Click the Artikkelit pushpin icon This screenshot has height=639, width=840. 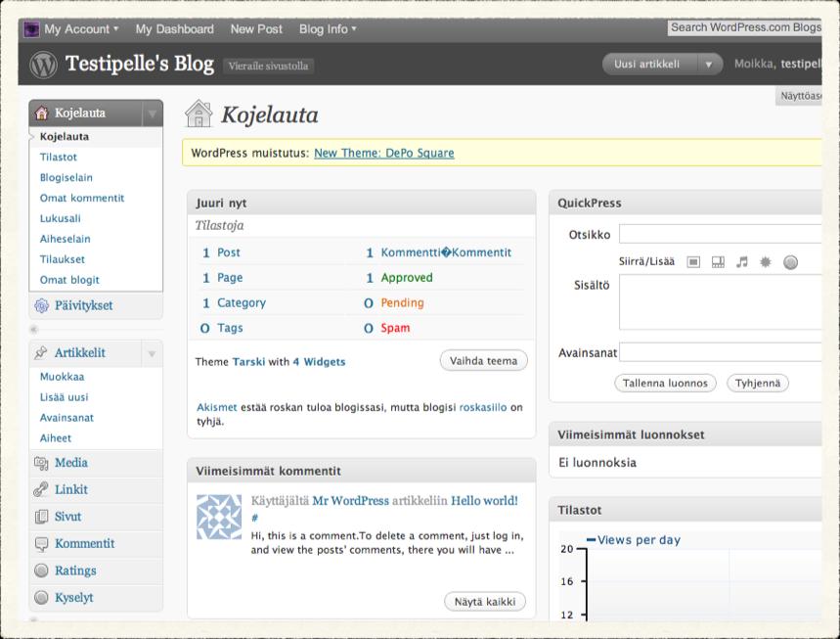(x=41, y=352)
